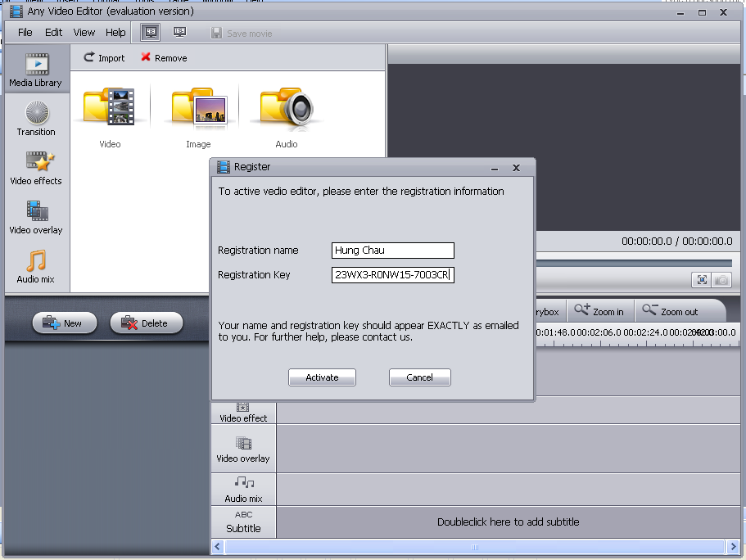The height and width of the screenshot is (560, 746).
Task: Open the Edit menu
Action: tap(53, 33)
